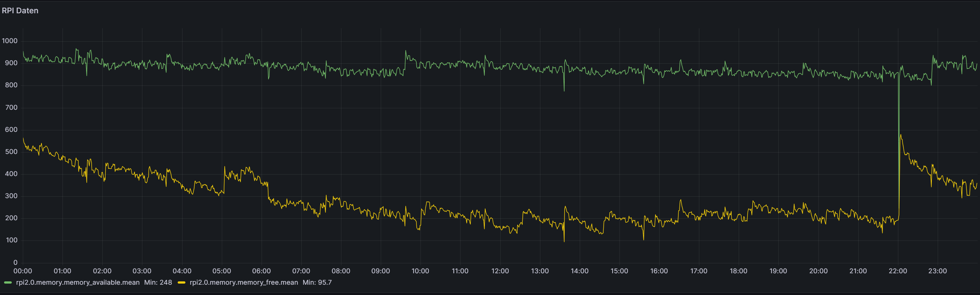
Task: Click the 11:00 time axis label
Action: [x=460, y=271]
